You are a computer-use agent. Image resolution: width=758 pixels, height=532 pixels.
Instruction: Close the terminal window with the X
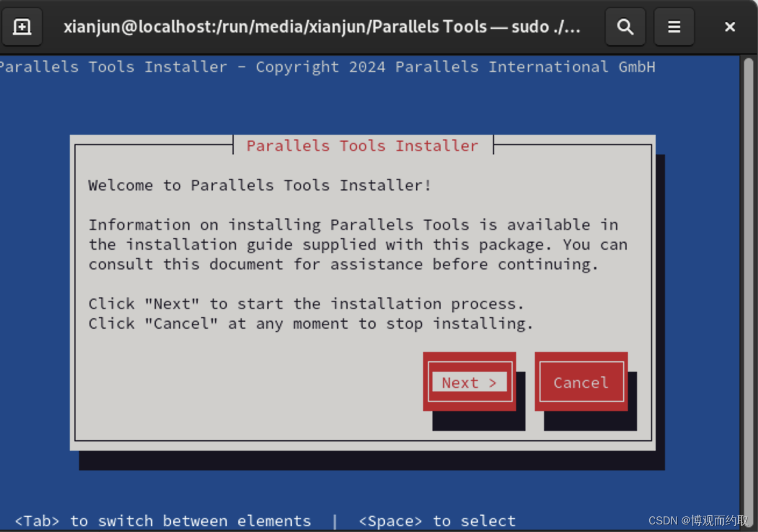coord(730,27)
